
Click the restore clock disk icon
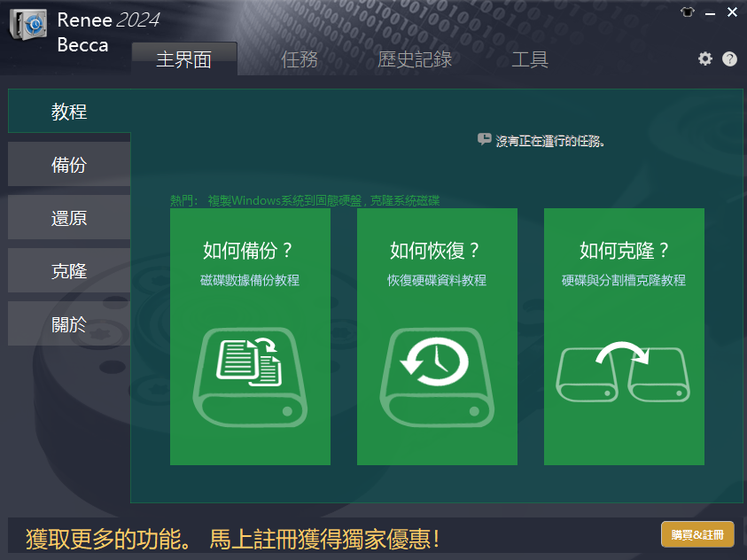point(437,377)
